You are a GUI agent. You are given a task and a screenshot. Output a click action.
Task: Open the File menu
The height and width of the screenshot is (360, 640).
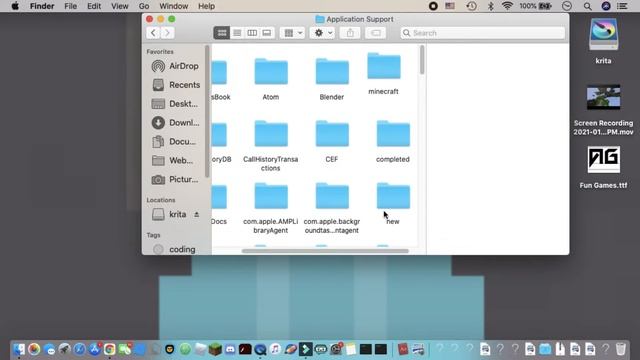coord(70,6)
